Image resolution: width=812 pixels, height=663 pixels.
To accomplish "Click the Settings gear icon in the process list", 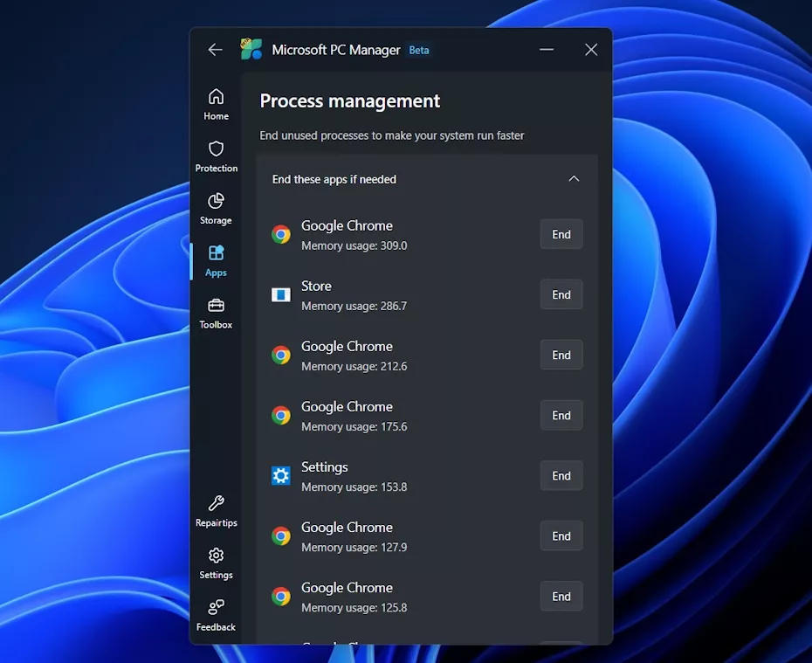I will [280, 475].
